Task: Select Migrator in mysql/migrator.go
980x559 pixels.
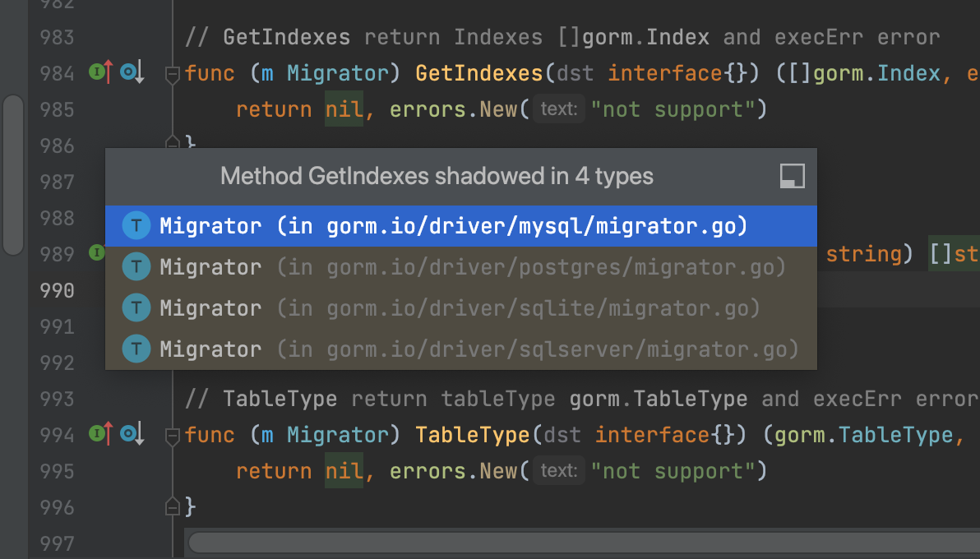Action: pyautogui.click(x=454, y=226)
